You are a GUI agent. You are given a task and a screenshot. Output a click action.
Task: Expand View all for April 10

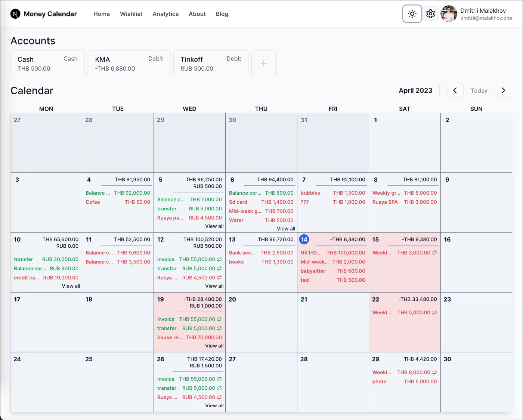(71, 286)
